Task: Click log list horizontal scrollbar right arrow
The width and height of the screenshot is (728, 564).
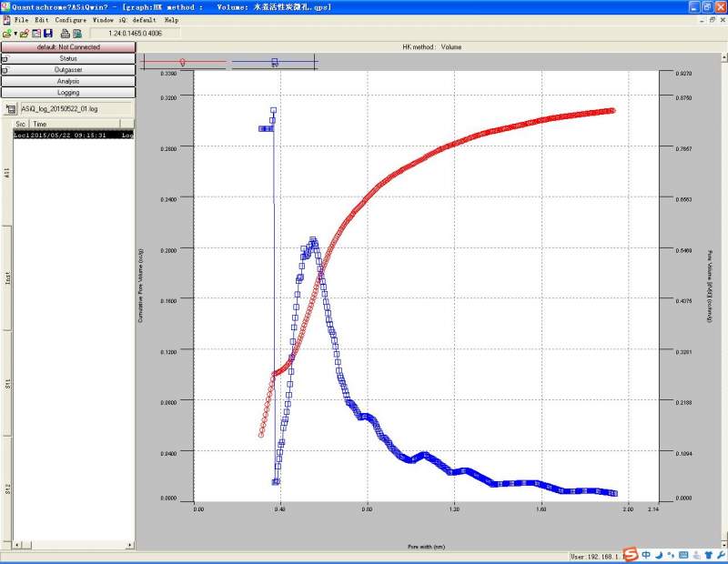Action: coord(130,545)
